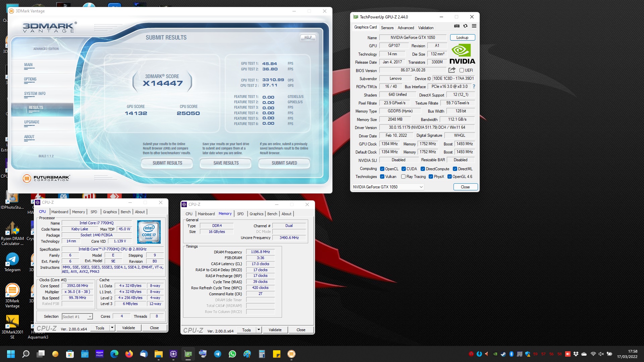
Task: Toggle the OpenCL checkbox
Action: click(x=382, y=169)
